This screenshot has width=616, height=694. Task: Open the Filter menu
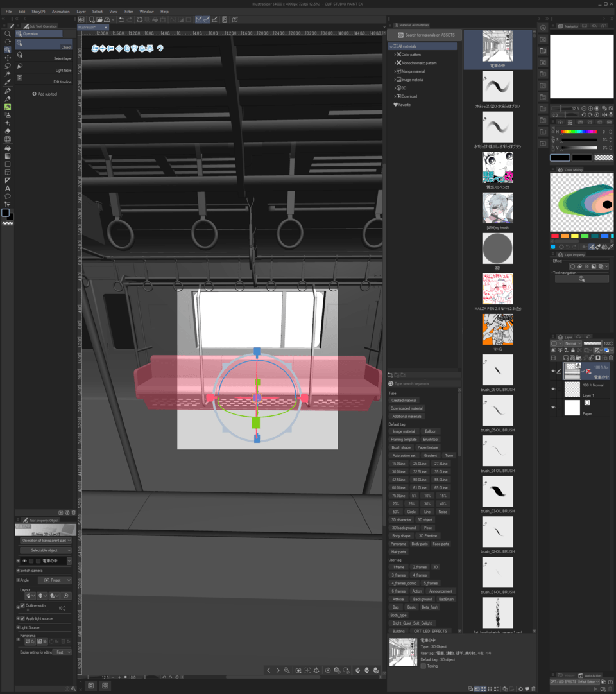click(128, 11)
